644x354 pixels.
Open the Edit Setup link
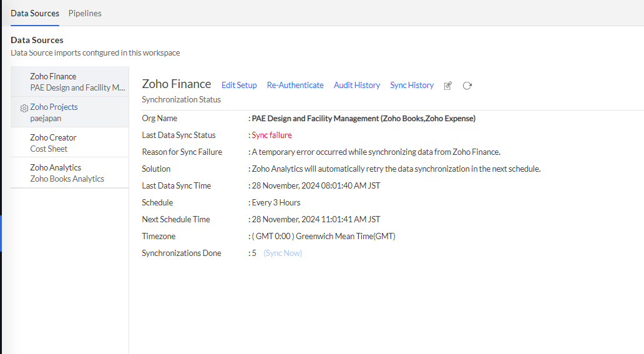point(239,85)
